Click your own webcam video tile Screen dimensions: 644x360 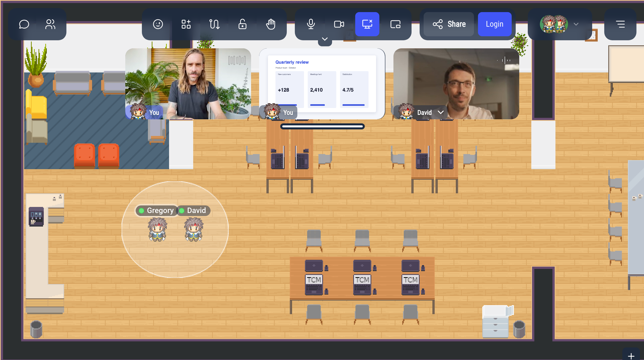click(x=188, y=84)
